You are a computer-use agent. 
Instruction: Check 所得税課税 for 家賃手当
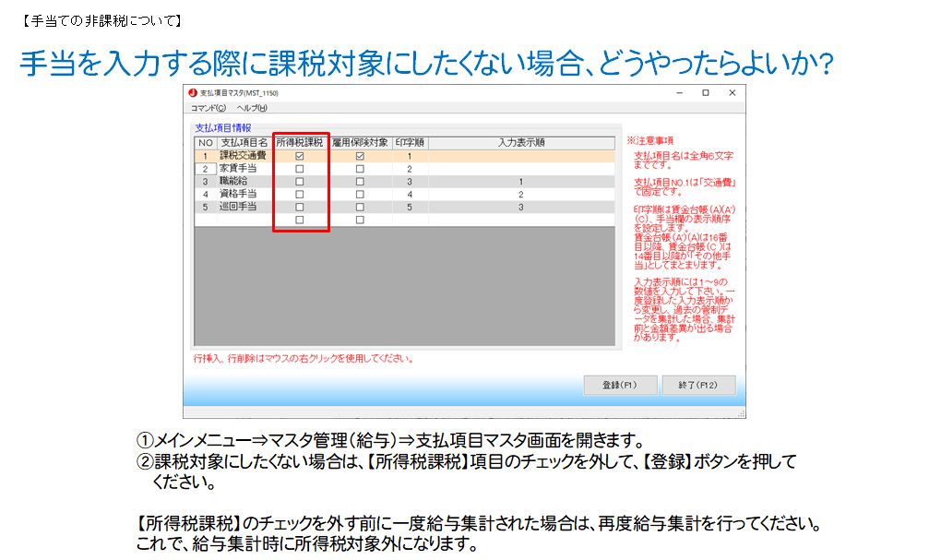(x=299, y=170)
